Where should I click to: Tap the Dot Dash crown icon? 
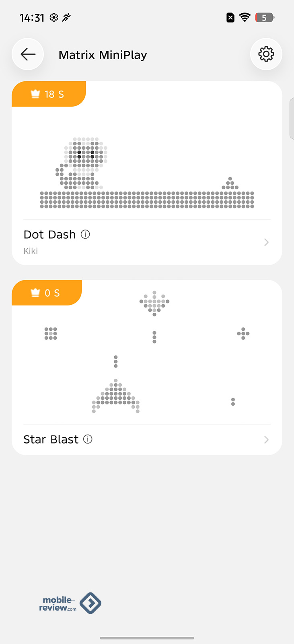35,94
